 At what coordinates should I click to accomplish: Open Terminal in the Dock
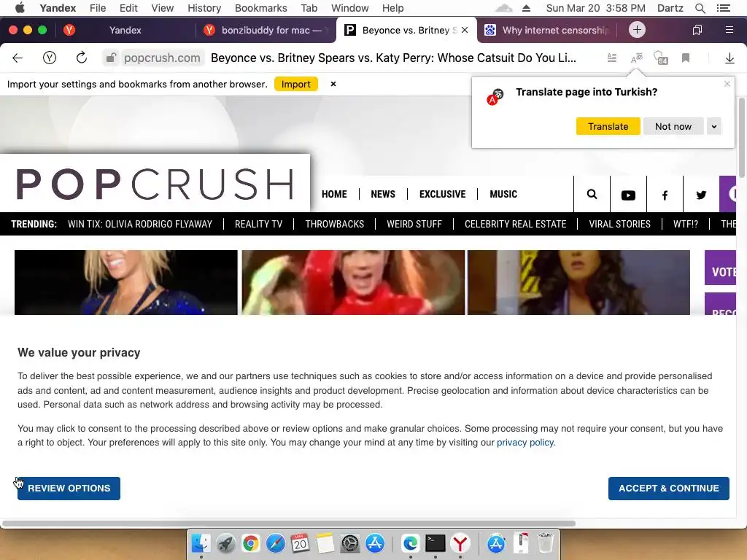pyautogui.click(x=435, y=542)
